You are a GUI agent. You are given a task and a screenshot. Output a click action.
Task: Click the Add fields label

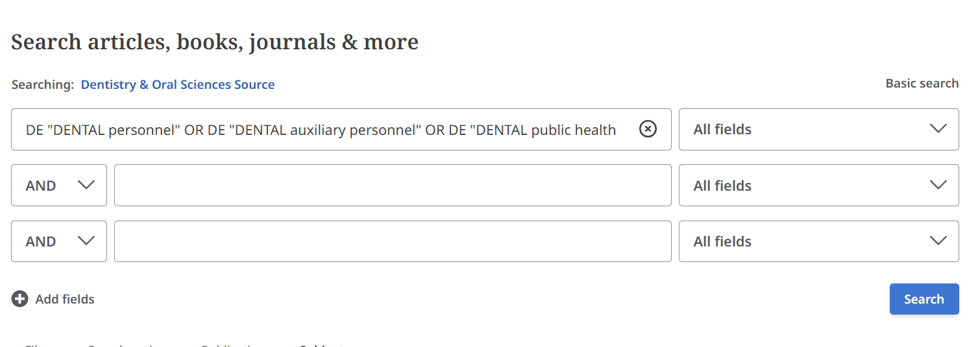[65, 299]
